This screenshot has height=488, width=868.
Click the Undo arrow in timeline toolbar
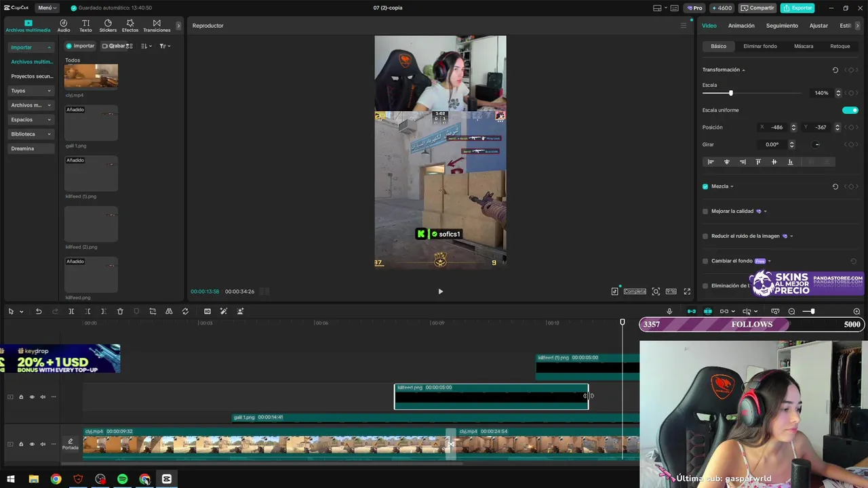point(39,311)
